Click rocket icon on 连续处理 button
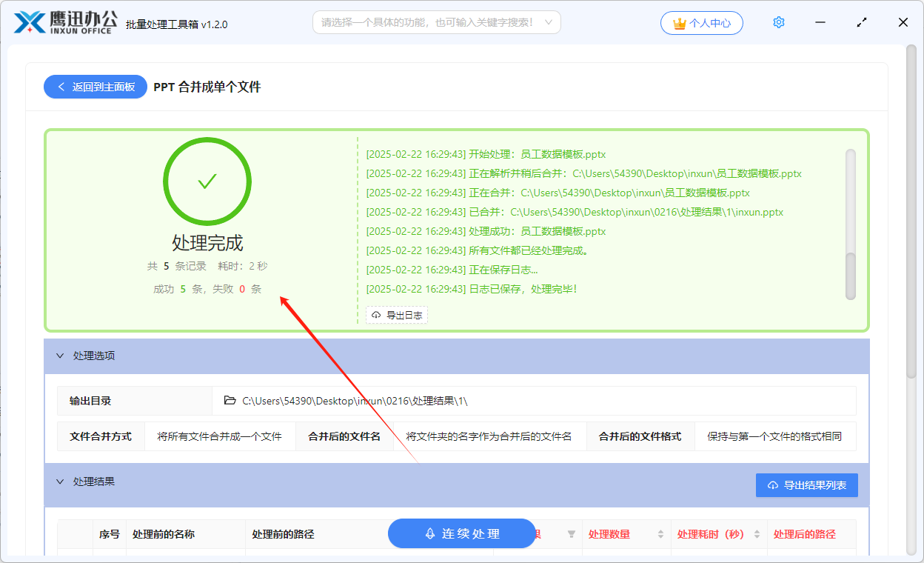Screen dimensions: 924x563 [429, 533]
